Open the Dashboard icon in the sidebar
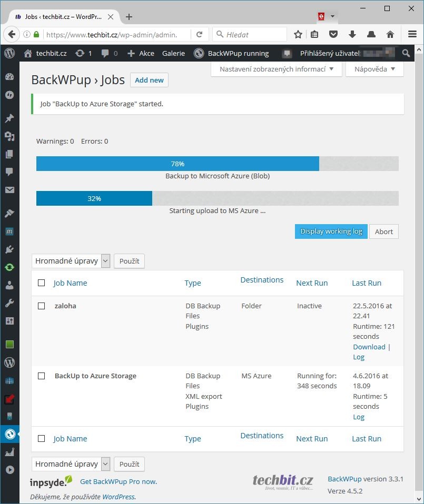The image size is (424, 504). [9, 77]
